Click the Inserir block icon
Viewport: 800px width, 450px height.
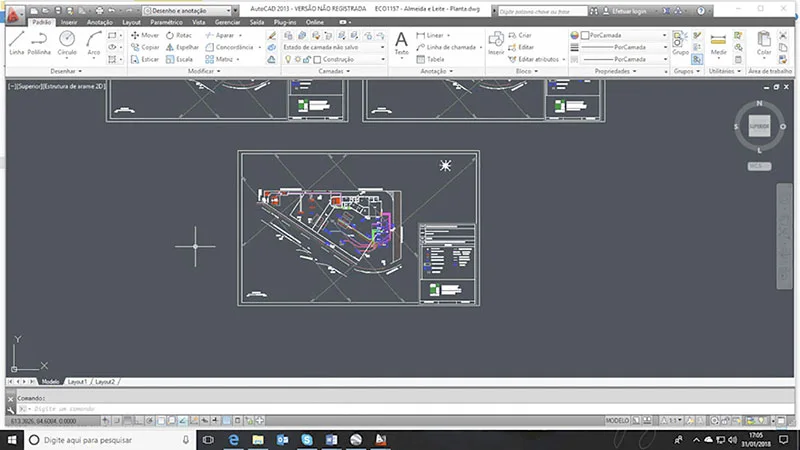(497, 42)
